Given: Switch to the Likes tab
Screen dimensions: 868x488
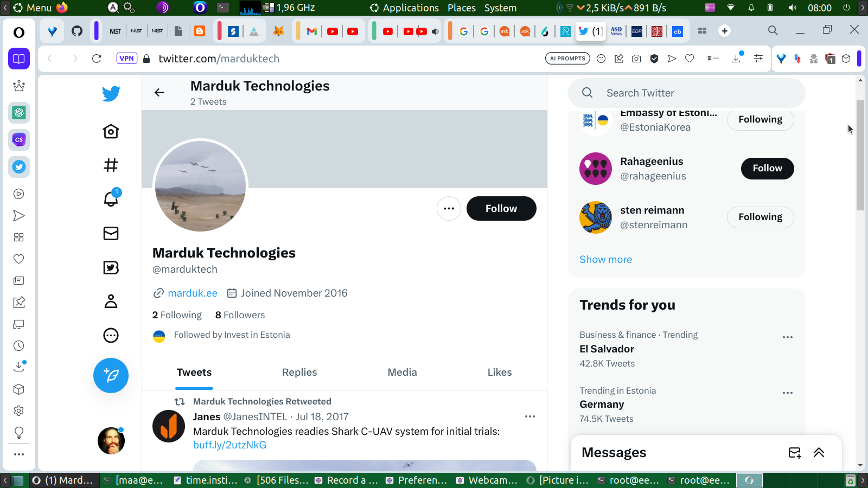Looking at the screenshot, I should [500, 373].
